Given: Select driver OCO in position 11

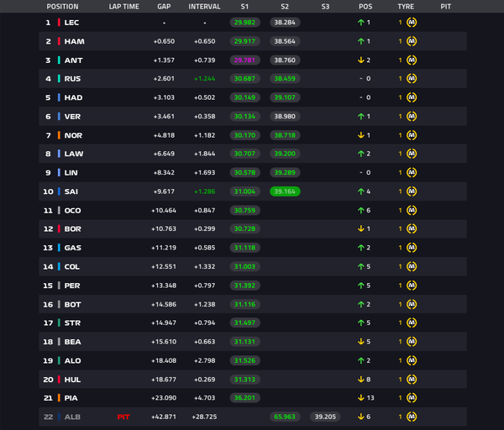Looking at the screenshot, I should tap(72, 211).
